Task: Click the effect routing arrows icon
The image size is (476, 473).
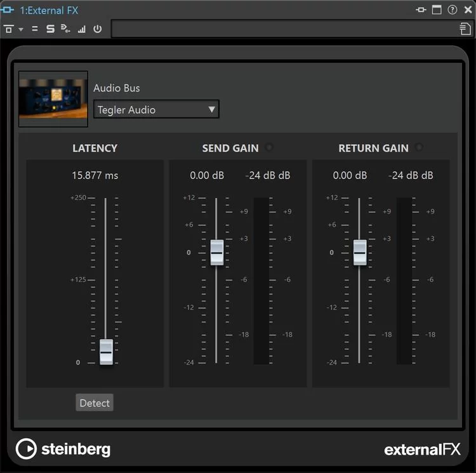Action: (x=65, y=29)
